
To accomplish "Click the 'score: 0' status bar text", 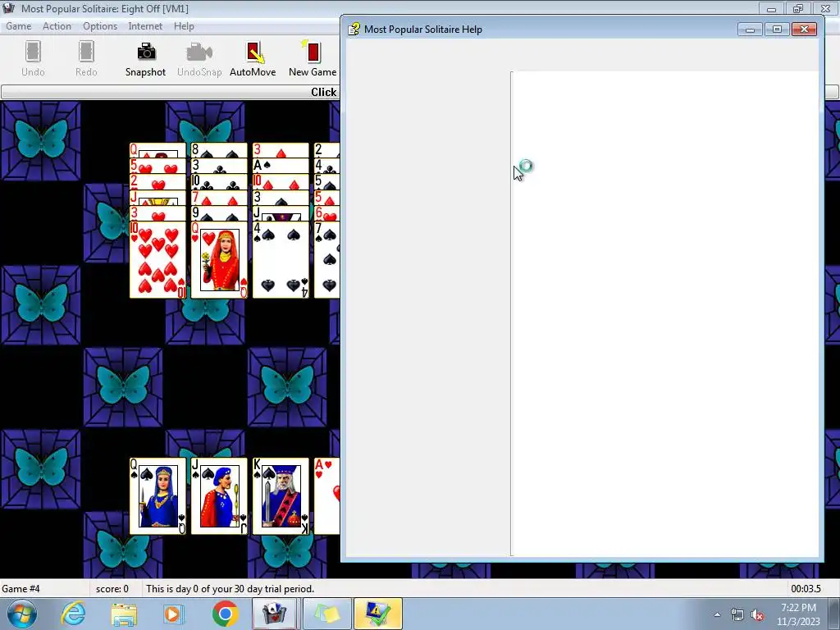I will 112,589.
